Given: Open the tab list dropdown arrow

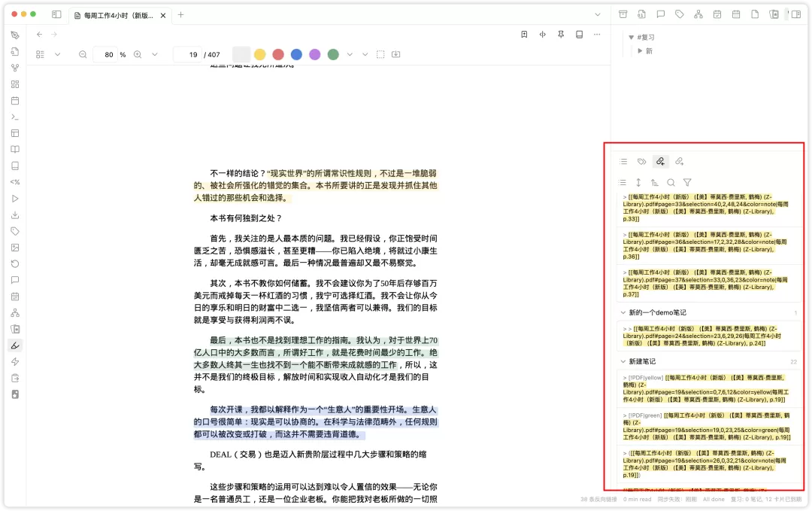Looking at the screenshot, I should (x=598, y=14).
